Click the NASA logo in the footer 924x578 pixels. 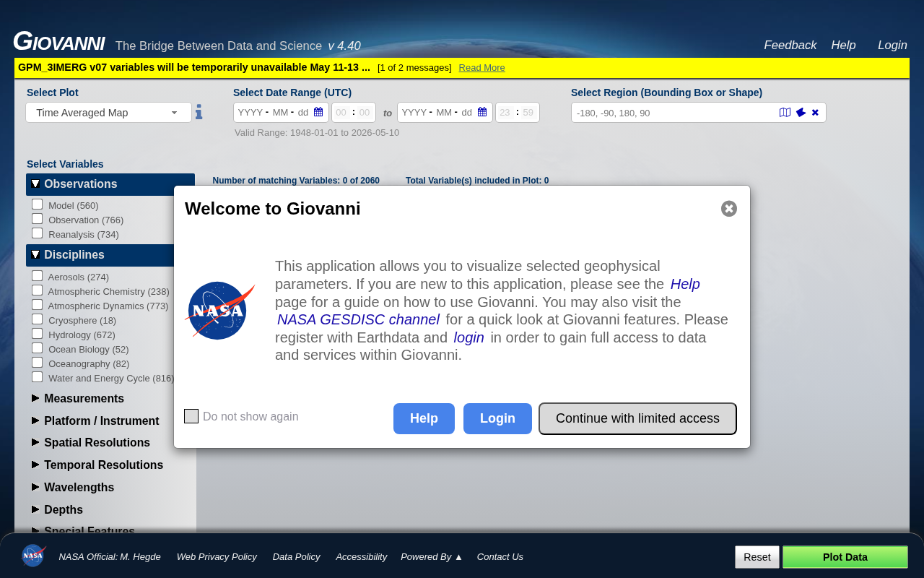[x=33, y=556]
